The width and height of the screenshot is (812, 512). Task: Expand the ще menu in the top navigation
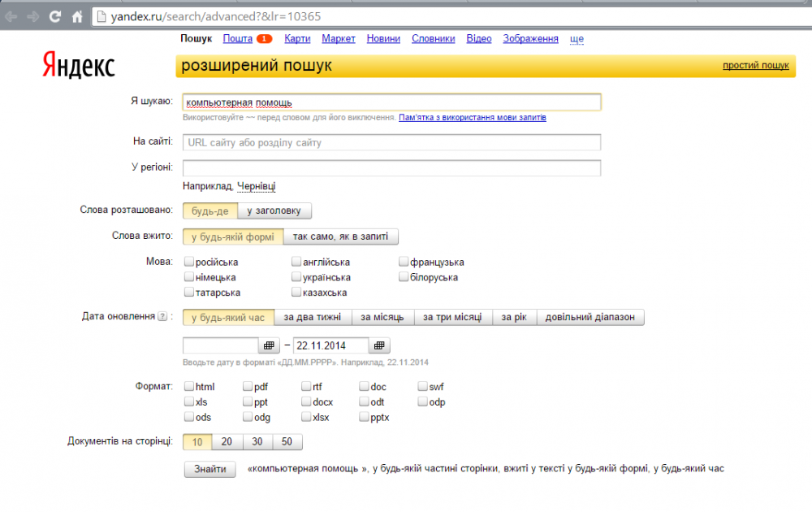click(x=577, y=39)
